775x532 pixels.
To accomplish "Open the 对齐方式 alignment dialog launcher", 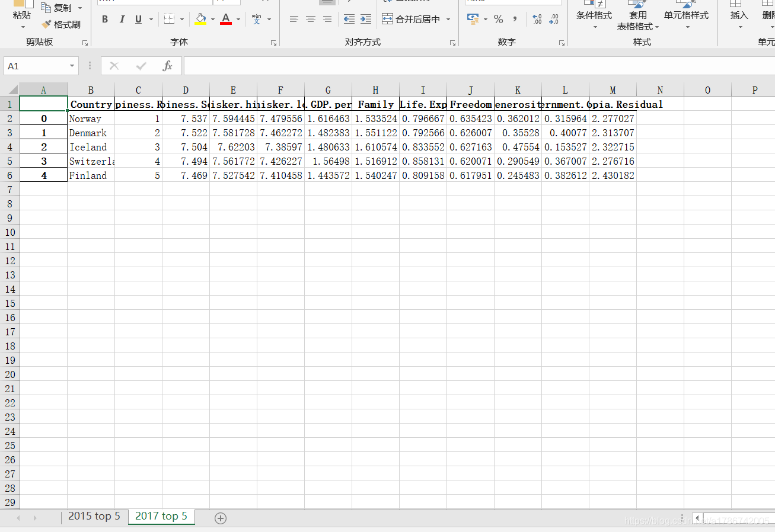I will (452, 43).
